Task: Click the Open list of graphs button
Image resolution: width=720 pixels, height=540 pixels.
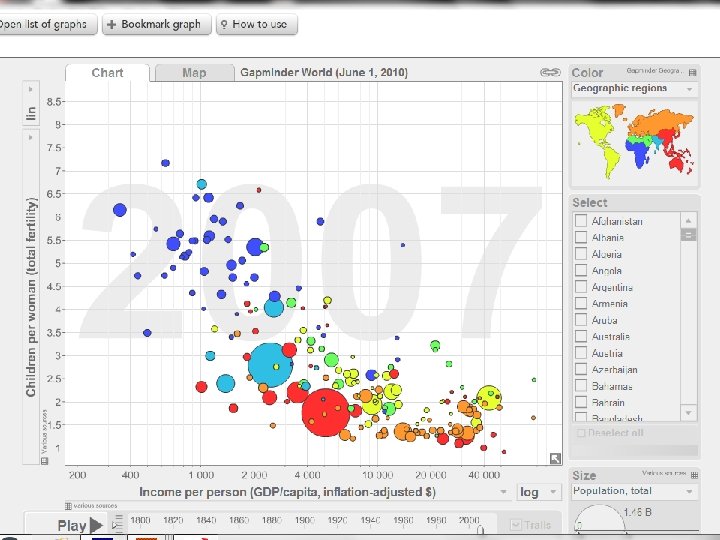Action: 47,24
